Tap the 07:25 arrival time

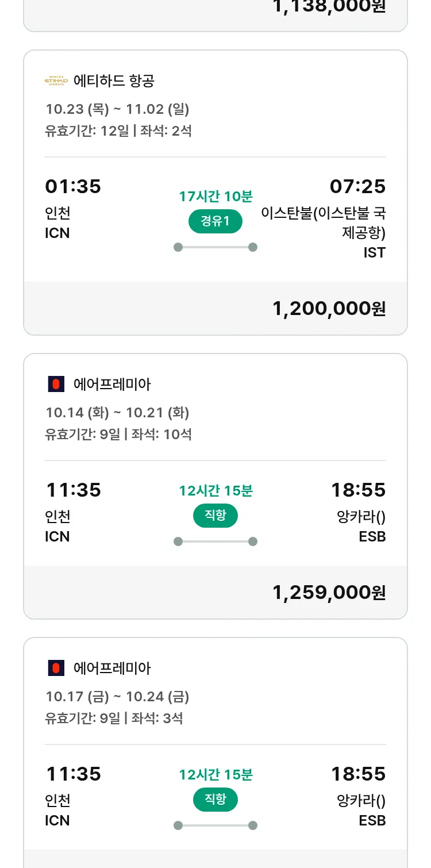357,187
